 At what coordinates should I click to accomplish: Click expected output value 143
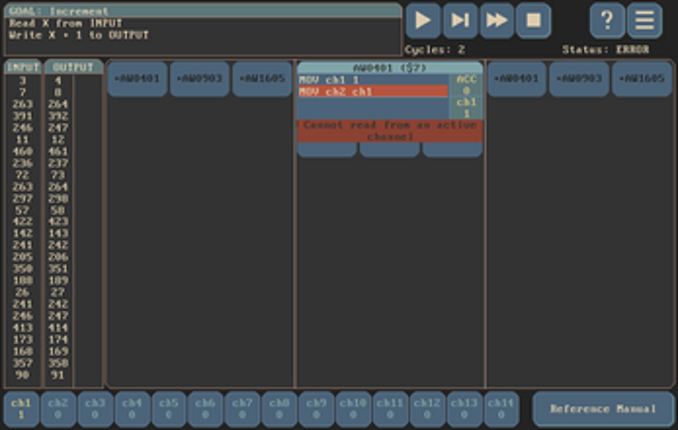pos(58,233)
